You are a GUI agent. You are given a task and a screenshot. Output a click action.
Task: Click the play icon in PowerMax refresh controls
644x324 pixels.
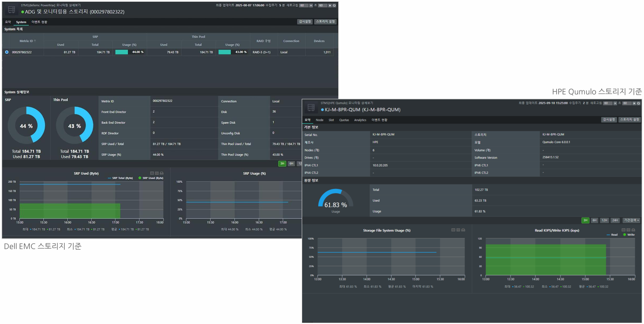click(x=330, y=5)
